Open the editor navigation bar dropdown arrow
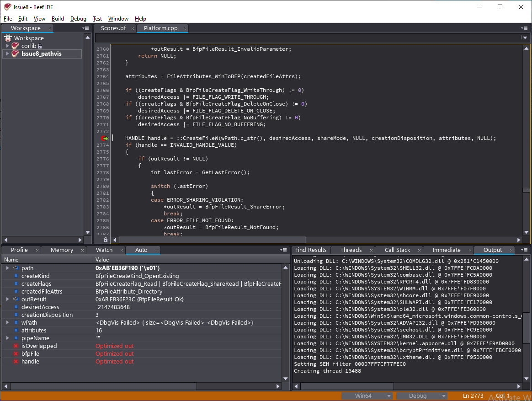The image size is (532, 401). click(525, 37)
